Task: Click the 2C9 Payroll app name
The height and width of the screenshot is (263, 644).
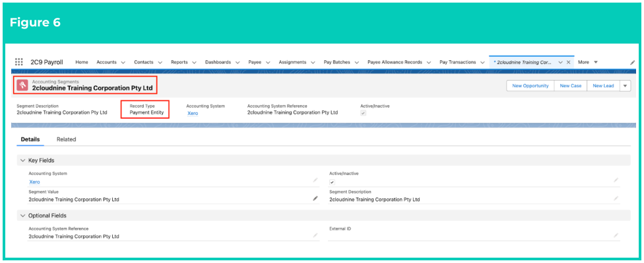Action: (47, 62)
